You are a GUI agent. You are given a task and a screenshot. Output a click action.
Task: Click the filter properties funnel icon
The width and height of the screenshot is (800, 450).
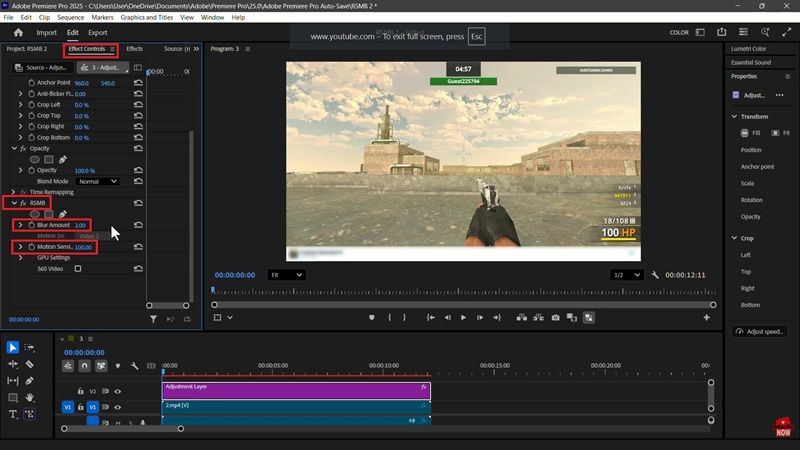click(153, 319)
